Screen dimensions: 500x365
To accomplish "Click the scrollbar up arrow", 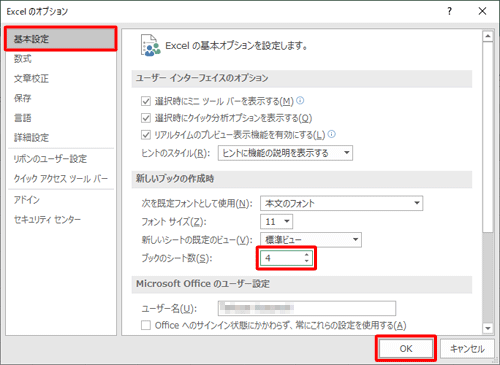I will coord(488,36).
